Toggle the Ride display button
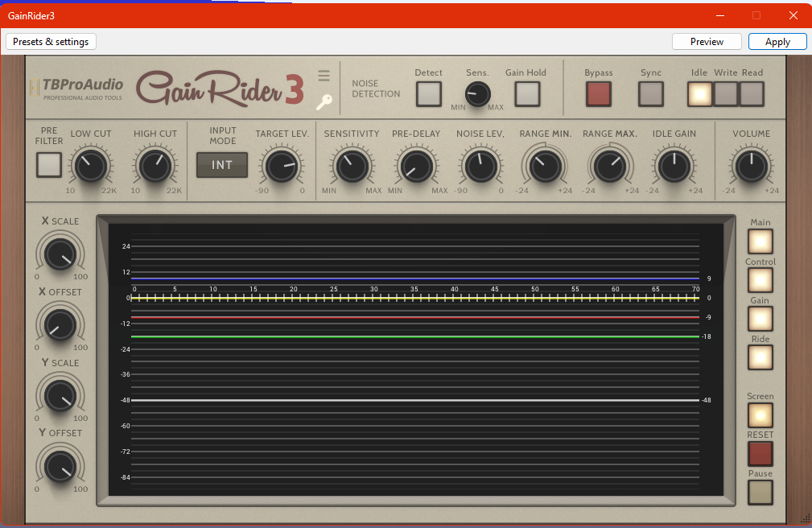Screen dimensions: 812x528 760,357
